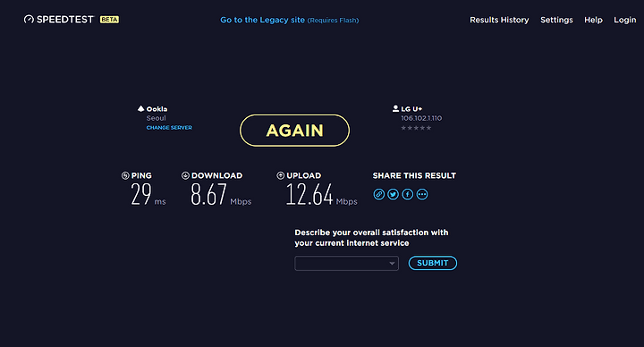
Task: Click the SPEEDTEST wordmark
Action: coord(65,20)
